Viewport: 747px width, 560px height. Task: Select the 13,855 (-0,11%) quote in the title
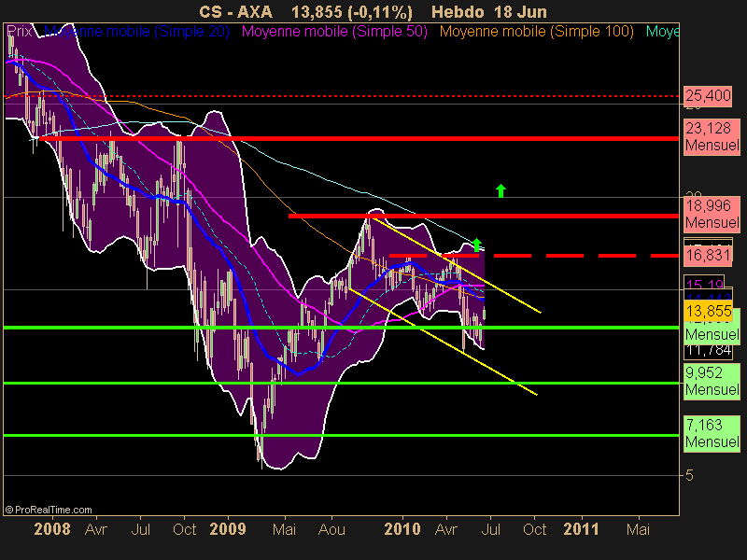click(352, 12)
